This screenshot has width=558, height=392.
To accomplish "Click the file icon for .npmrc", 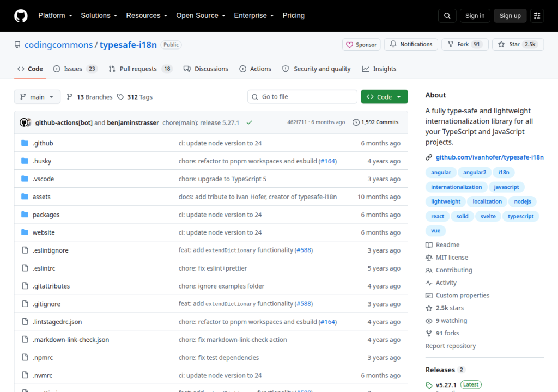I will click(25, 357).
